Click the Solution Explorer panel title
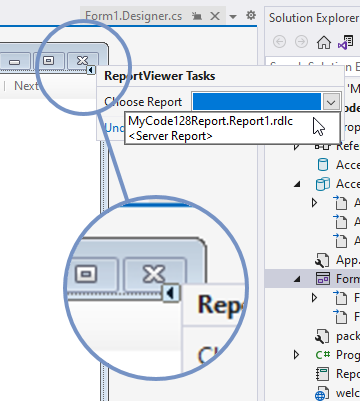 pos(314,18)
